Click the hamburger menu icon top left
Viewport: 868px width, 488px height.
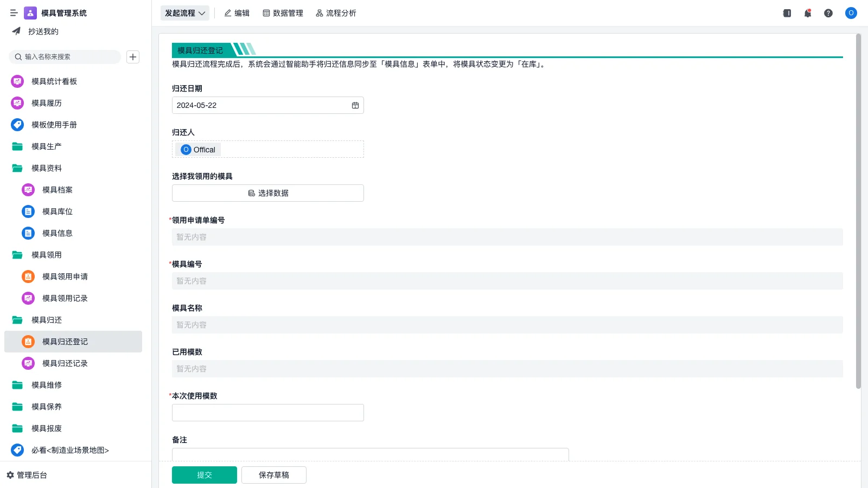click(x=14, y=13)
